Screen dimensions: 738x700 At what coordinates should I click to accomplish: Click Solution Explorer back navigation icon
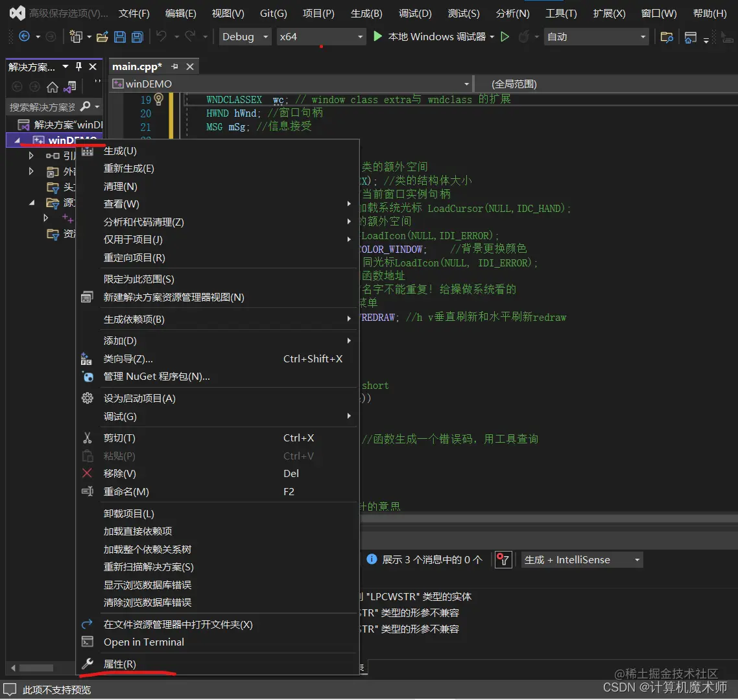(x=17, y=87)
